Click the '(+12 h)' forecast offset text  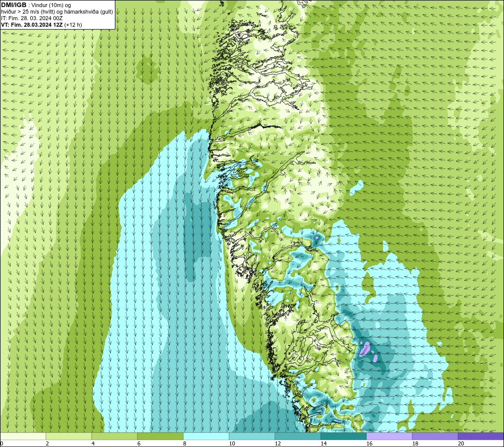73,25
